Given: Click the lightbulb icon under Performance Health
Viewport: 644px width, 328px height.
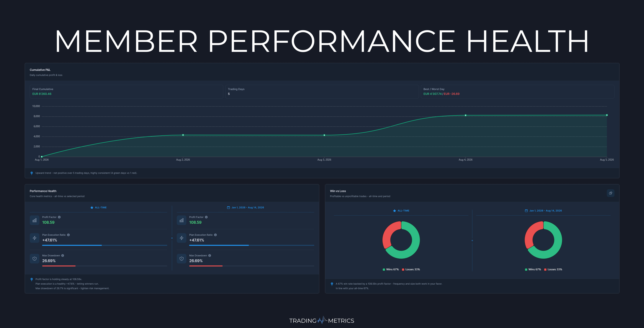Looking at the screenshot, I should coord(32,279).
